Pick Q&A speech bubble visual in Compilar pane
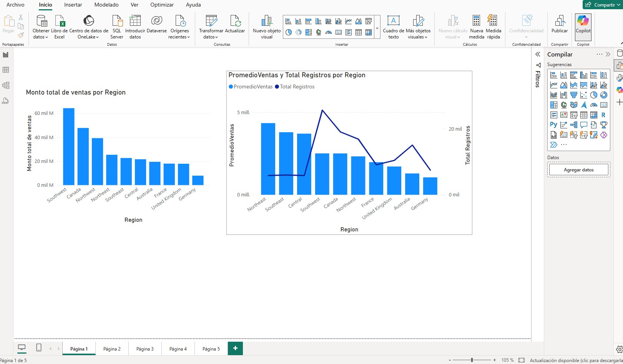 pyautogui.click(x=584, y=125)
